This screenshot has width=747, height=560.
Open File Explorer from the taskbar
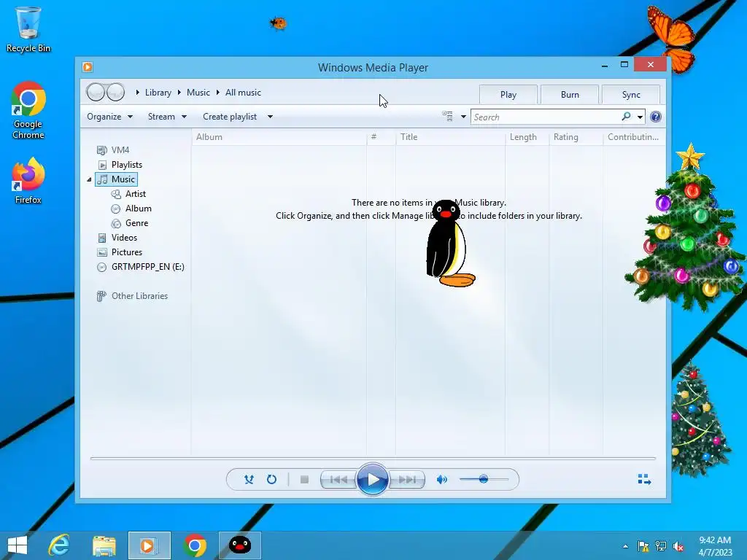(104, 545)
